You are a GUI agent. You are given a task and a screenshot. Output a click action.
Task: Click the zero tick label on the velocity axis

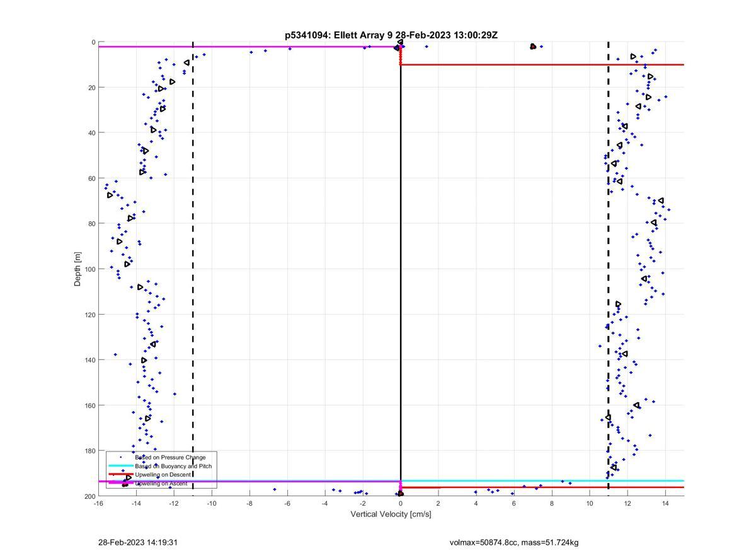click(401, 503)
